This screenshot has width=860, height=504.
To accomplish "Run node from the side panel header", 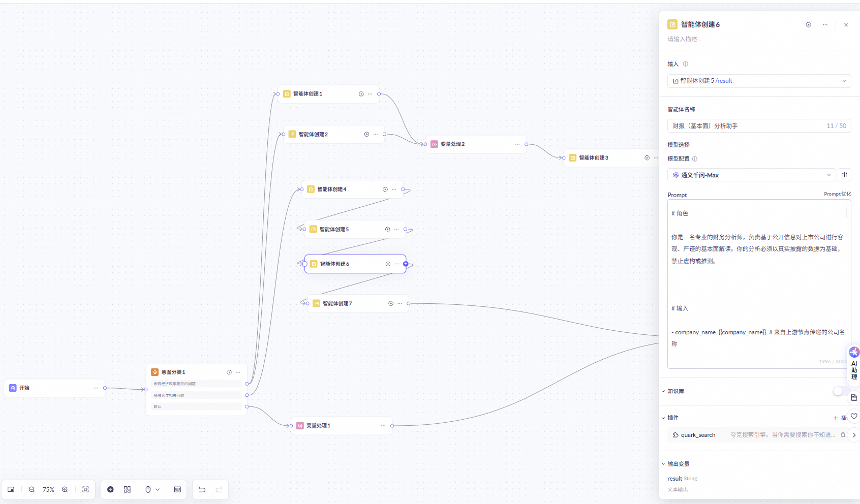I will click(809, 24).
